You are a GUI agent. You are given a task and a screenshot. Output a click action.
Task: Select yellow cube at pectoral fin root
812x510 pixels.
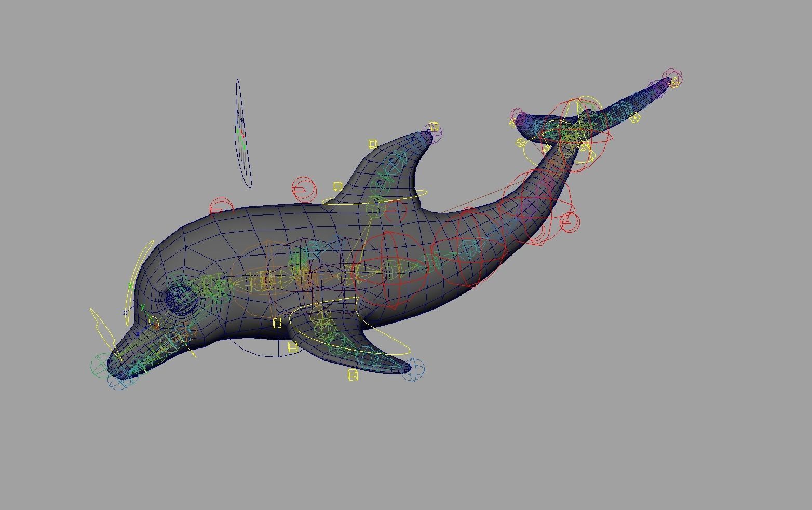[293, 347]
